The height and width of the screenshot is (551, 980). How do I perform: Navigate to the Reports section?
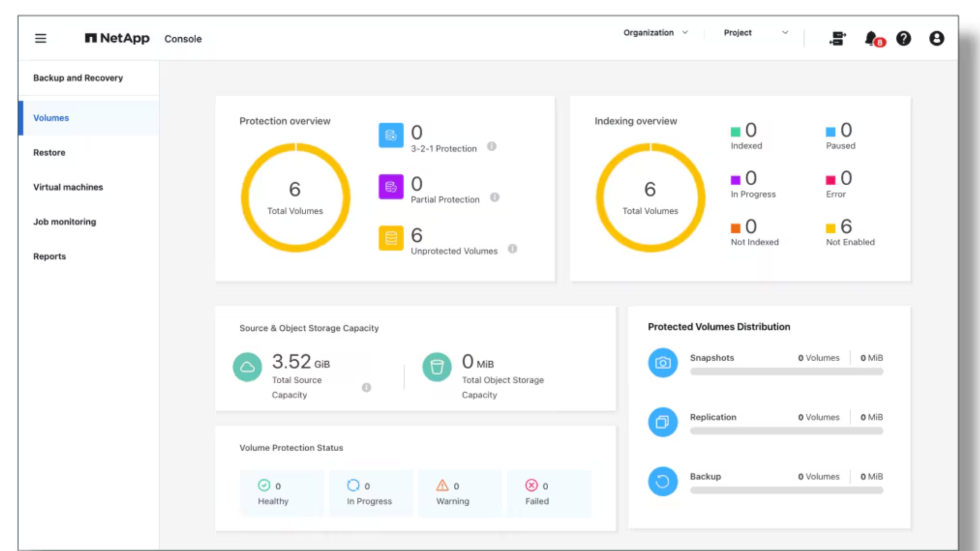pos(50,256)
